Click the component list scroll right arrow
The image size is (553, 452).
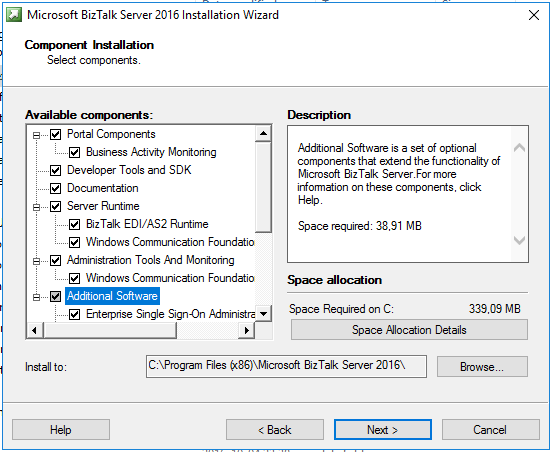click(x=247, y=330)
